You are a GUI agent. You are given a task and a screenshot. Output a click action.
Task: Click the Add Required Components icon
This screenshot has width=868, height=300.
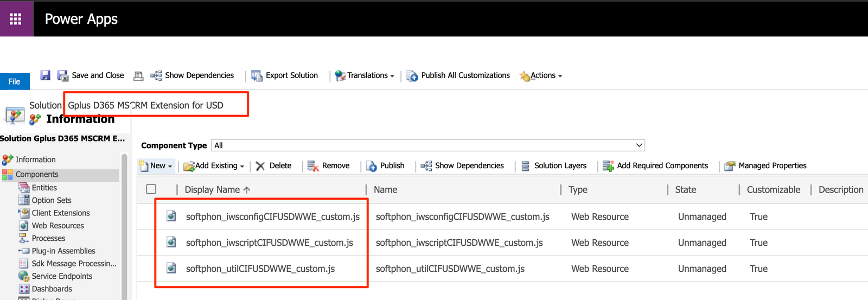(608, 166)
